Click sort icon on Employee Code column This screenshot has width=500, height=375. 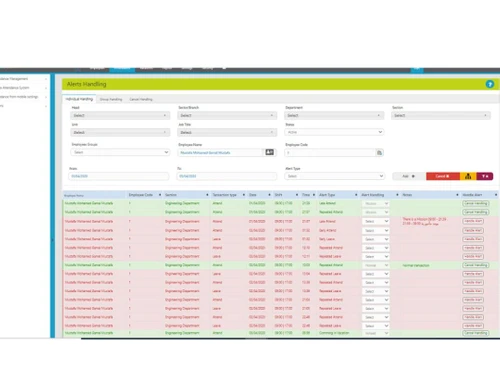160,195
